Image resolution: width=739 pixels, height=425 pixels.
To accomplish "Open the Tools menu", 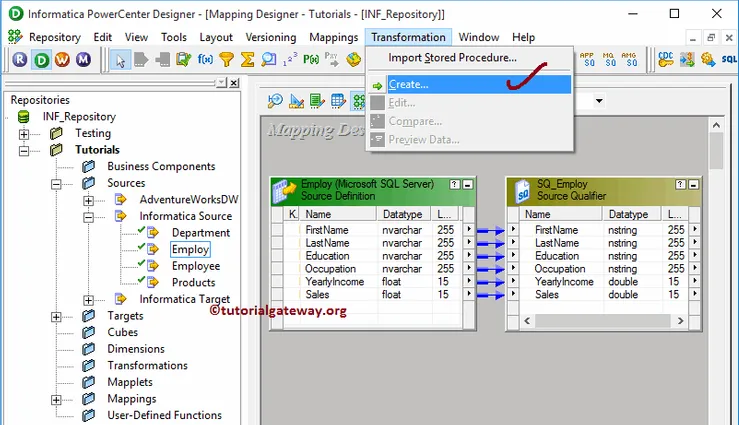I will [x=174, y=37].
